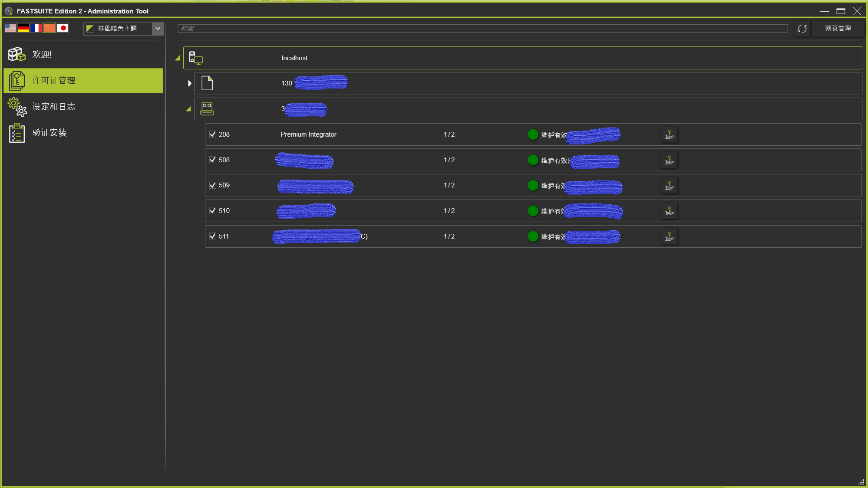Select the French flag language icon

click(x=36, y=28)
